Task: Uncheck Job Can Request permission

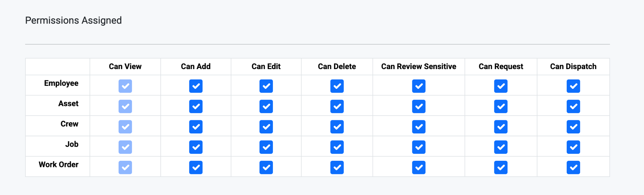Action: click(501, 147)
